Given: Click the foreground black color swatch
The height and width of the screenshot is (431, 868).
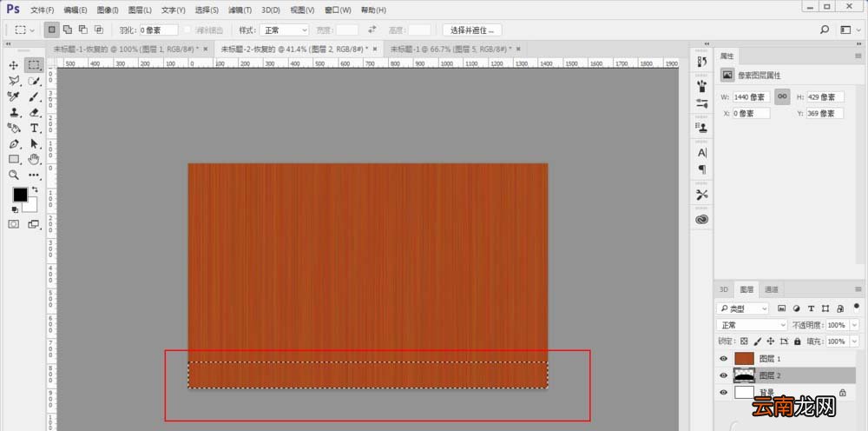Looking at the screenshot, I should coord(21,195).
